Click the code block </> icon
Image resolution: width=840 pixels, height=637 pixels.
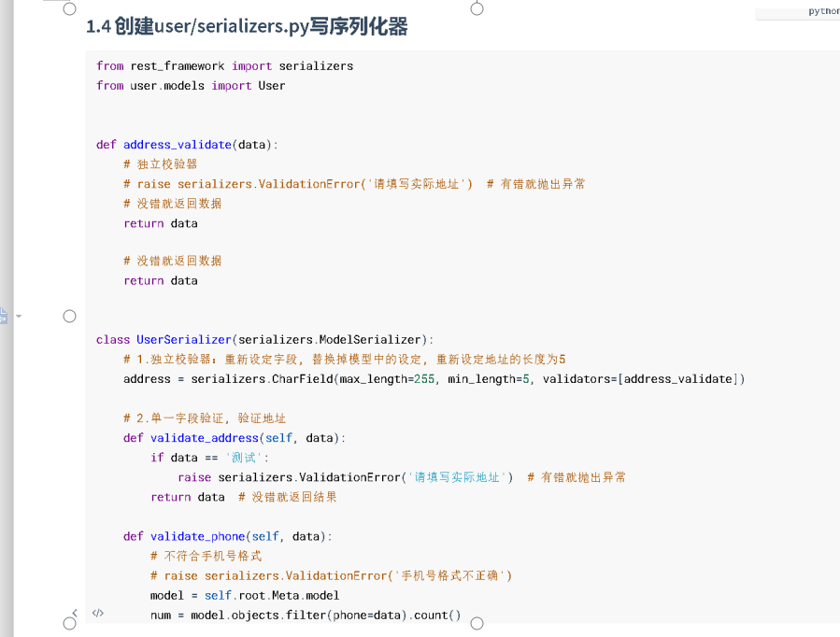point(97,613)
